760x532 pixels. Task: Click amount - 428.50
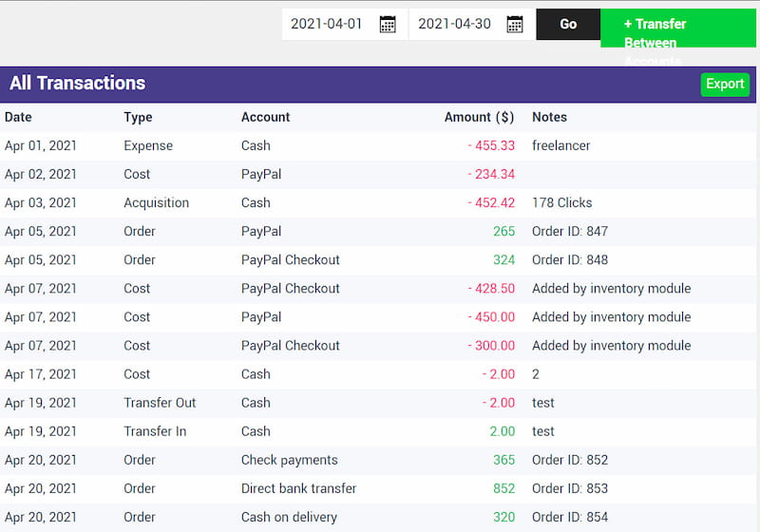coord(491,289)
